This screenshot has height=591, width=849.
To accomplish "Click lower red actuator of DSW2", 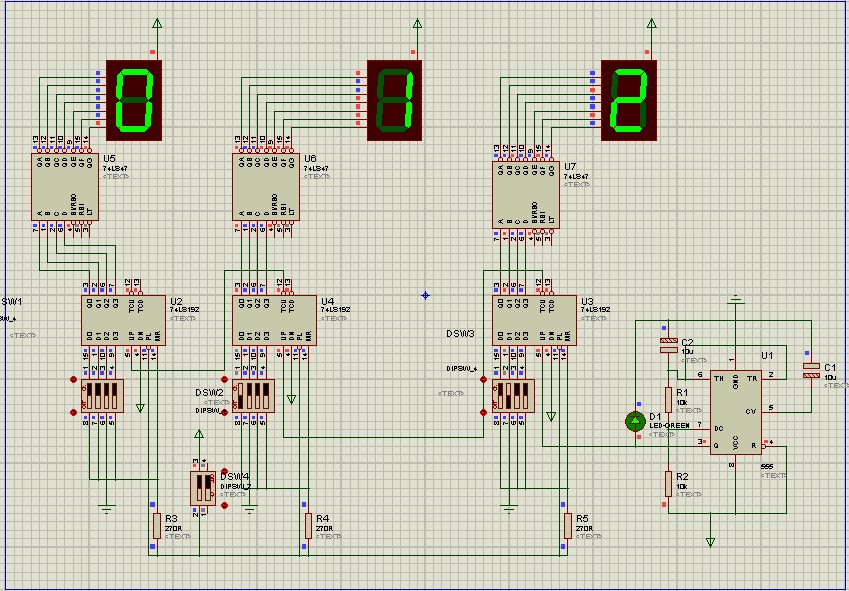I will point(225,412).
